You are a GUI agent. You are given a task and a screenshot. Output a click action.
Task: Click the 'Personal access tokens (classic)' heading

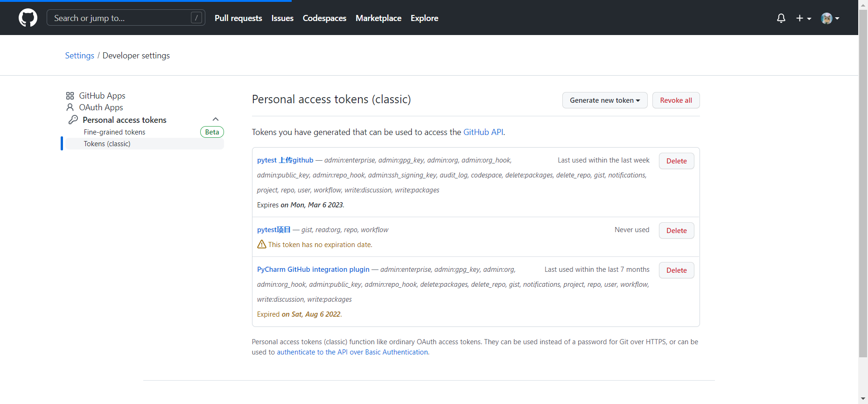331,99
